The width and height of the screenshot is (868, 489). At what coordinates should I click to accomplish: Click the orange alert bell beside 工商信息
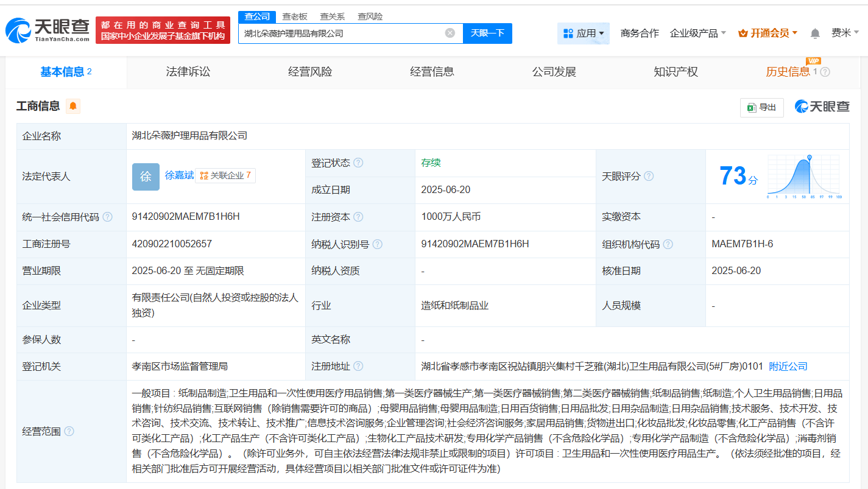tap(73, 106)
